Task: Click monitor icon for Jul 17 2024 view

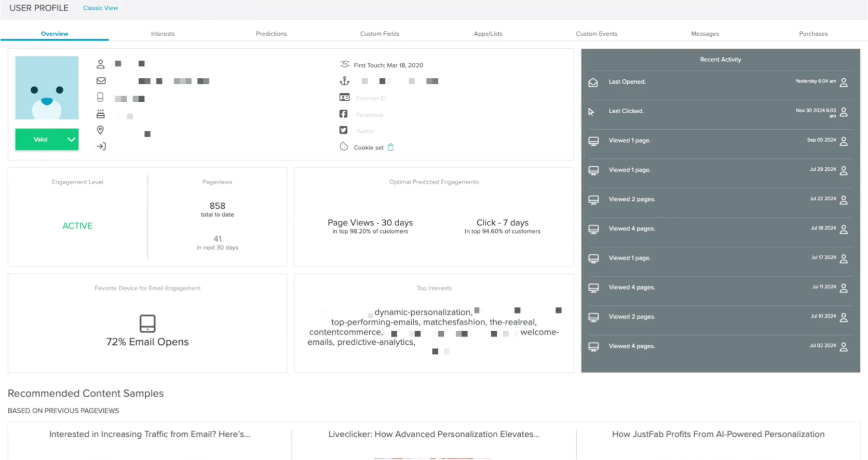Action: click(593, 259)
